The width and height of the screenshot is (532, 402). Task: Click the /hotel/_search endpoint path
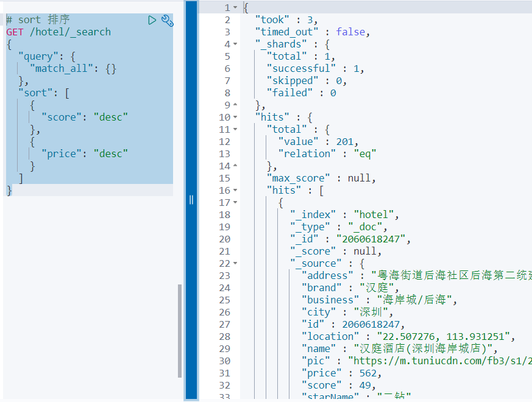coord(70,32)
